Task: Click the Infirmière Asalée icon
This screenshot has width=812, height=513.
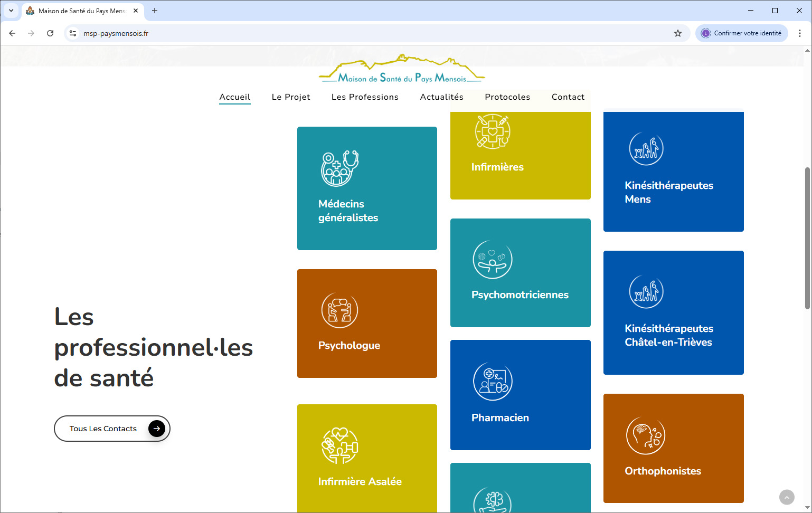Action: [x=339, y=446]
